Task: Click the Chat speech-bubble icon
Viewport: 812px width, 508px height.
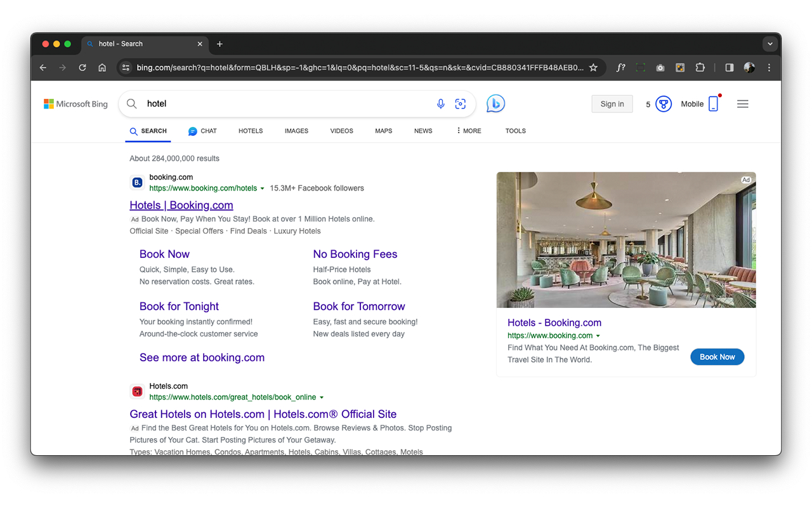Action: 192,131
